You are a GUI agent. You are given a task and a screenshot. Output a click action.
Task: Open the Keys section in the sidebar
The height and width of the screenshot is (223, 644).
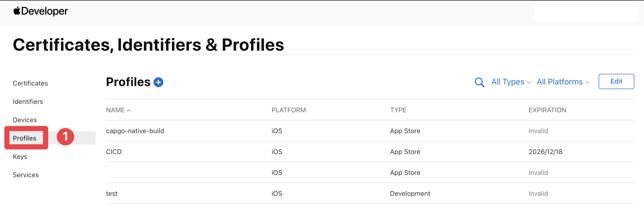click(x=20, y=156)
